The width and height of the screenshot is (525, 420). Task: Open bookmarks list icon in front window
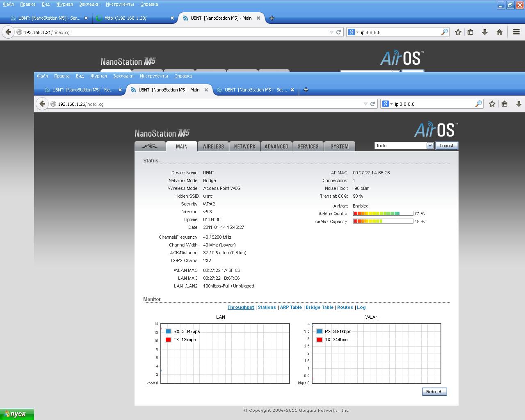pos(504,104)
